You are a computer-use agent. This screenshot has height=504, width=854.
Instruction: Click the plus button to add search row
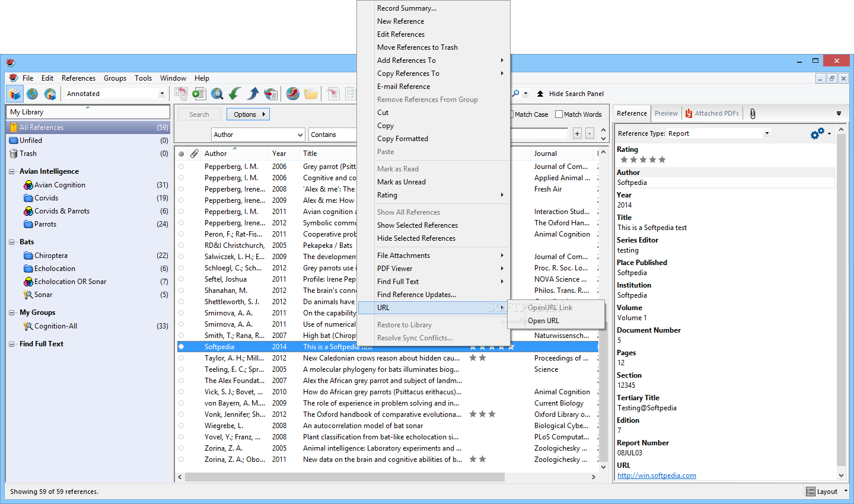coord(577,134)
